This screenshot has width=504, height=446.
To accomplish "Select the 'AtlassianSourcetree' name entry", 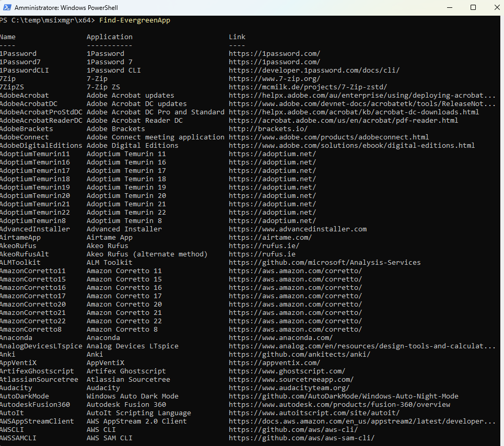I will click(39, 380).
